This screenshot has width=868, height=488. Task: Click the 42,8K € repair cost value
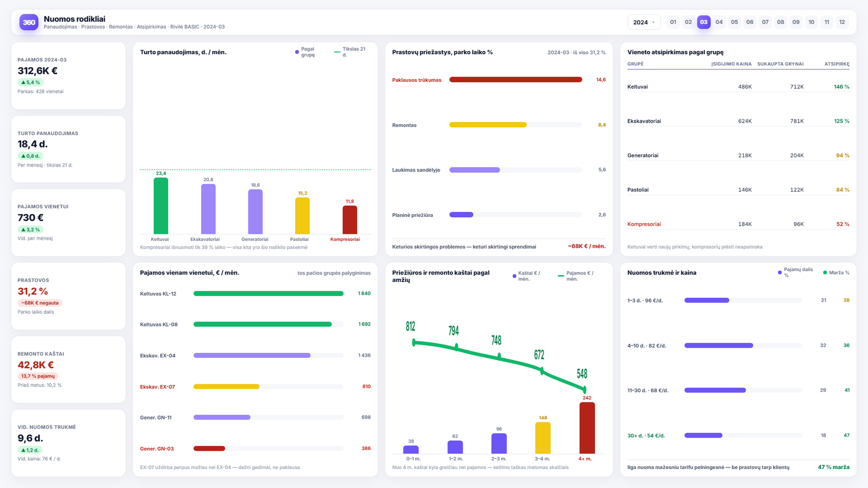[36, 365]
